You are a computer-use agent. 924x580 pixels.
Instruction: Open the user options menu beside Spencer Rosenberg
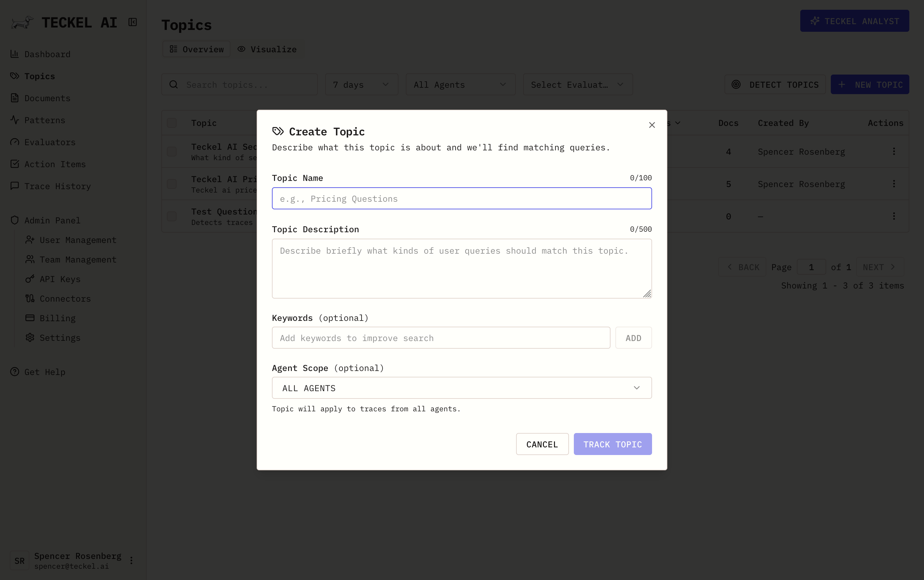[132, 560]
